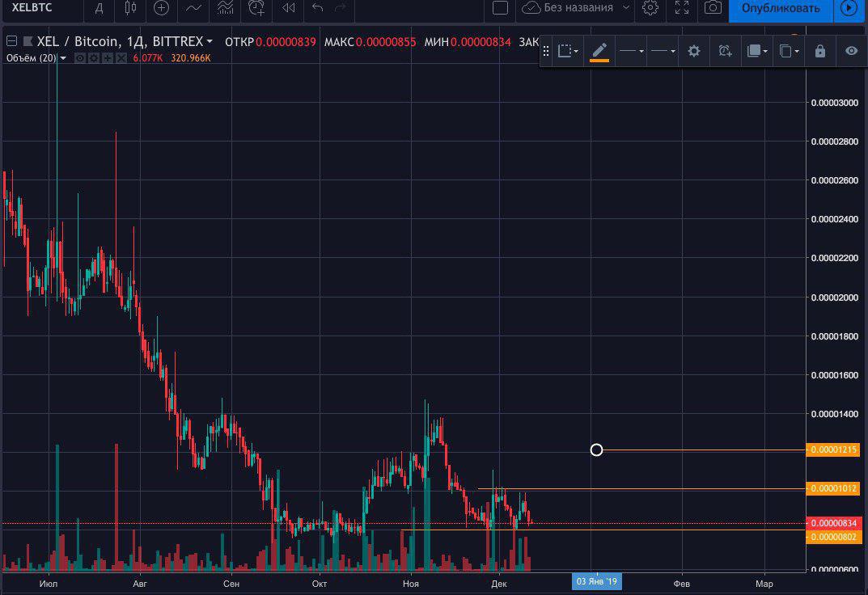Open the Д timeframe interval selector
This screenshot has width=868, height=595.
[x=99, y=8]
